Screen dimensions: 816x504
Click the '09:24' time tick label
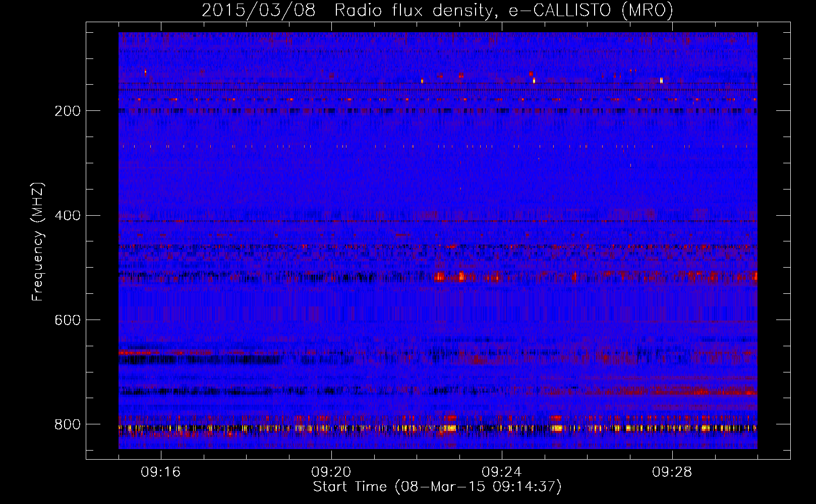(502, 472)
